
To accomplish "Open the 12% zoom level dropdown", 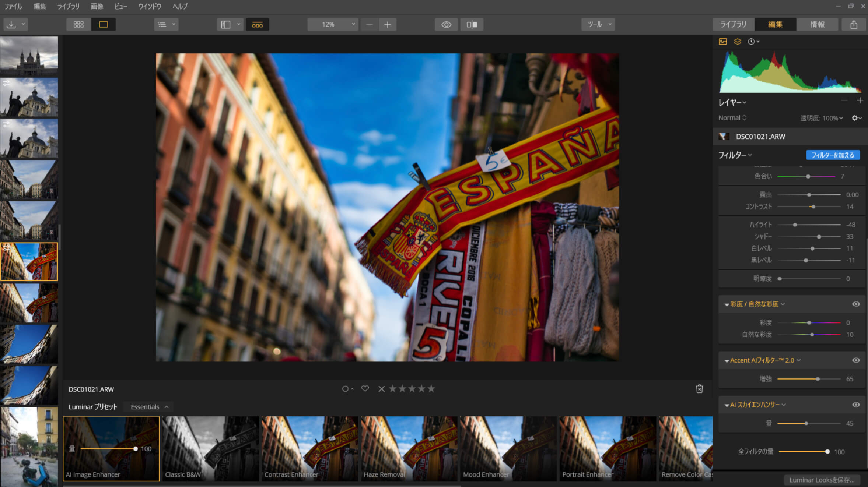I will coord(333,24).
